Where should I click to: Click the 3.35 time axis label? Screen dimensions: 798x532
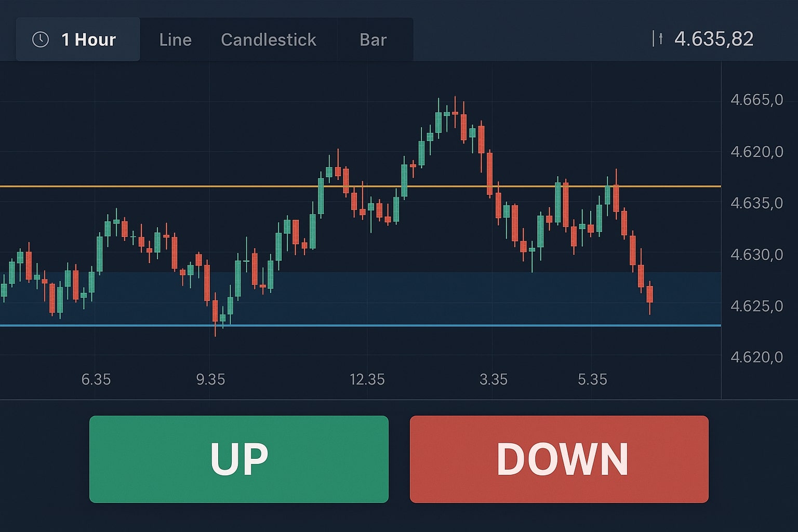pyautogui.click(x=493, y=380)
